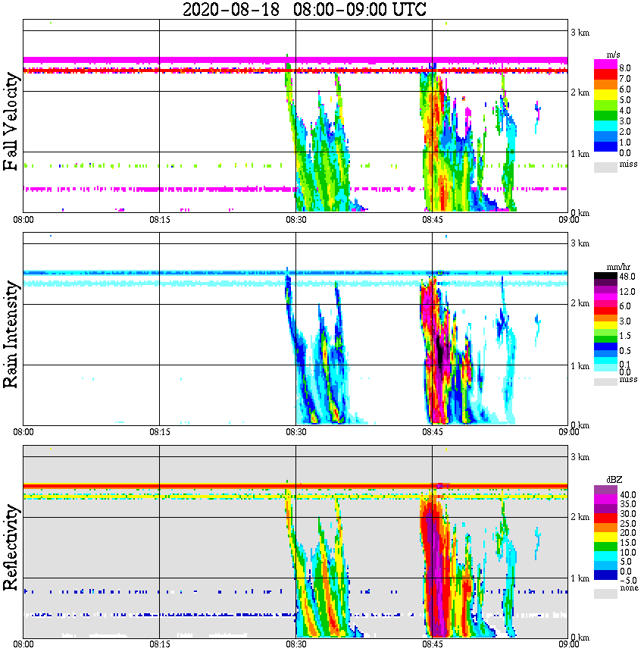Click the "08:45" tick under Reflectivity panel
This screenshot has height=658, width=644.
pyautogui.click(x=432, y=644)
